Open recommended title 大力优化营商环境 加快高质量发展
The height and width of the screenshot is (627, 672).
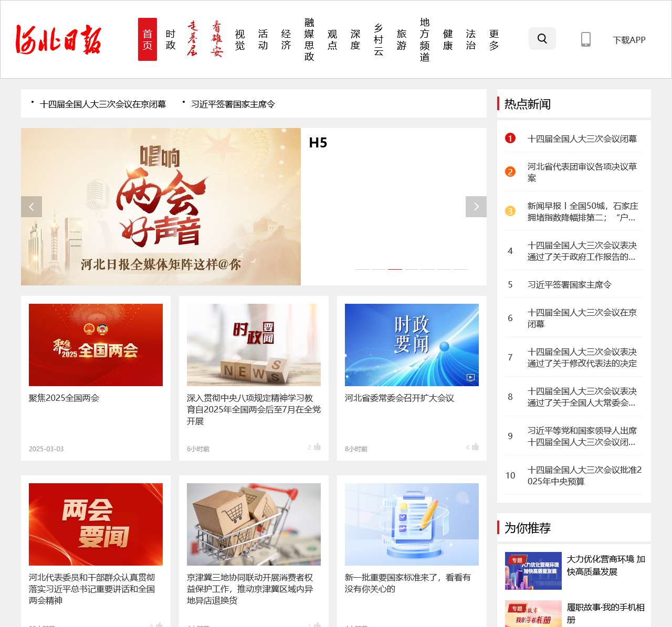606,565
